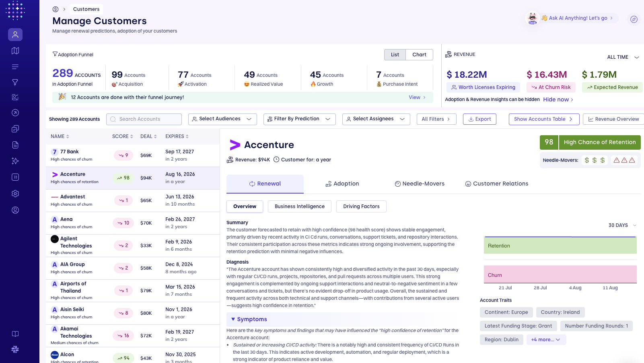Screen dimensions: 644x363
Task: Switch funnel view to Chart
Action: click(420, 55)
